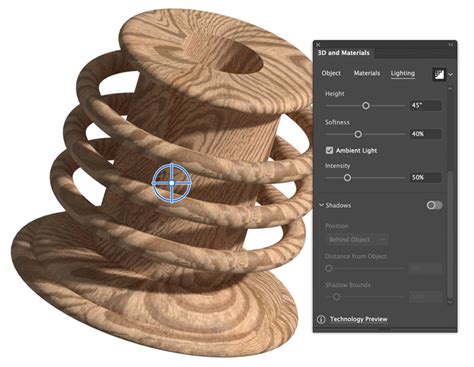
Task: Switch to the Object tab
Action: (x=331, y=73)
